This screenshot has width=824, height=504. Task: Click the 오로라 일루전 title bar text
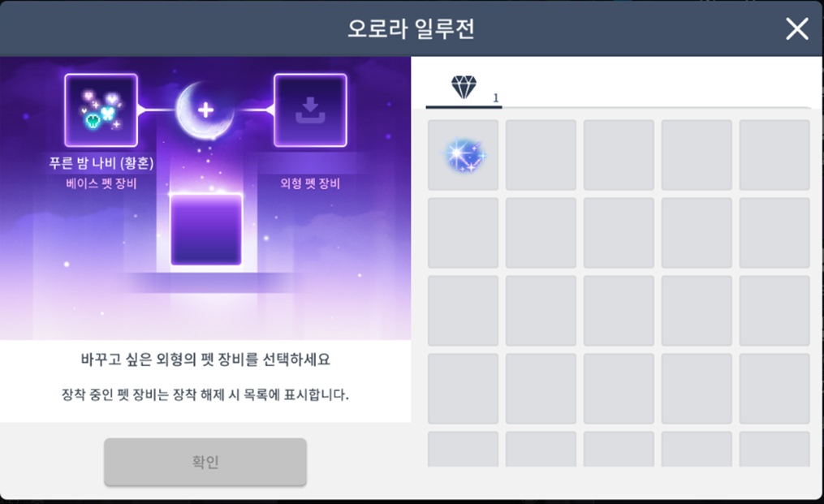pyautogui.click(x=411, y=29)
